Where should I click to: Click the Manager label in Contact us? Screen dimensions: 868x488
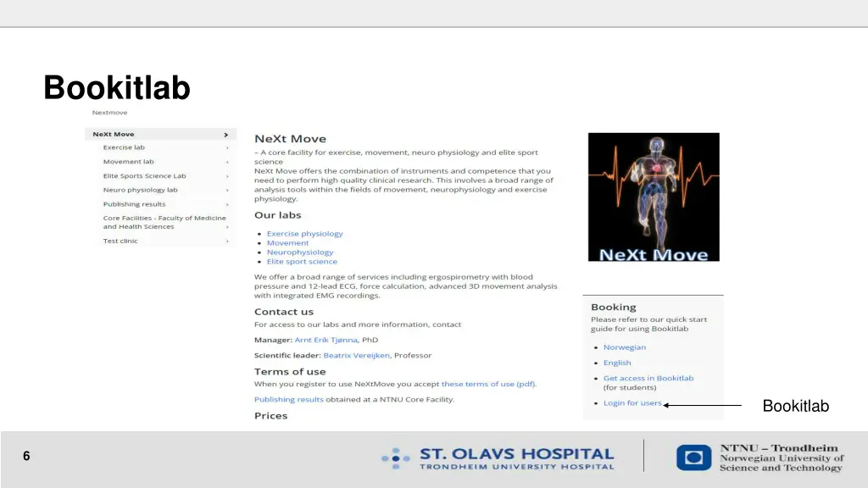[273, 340]
